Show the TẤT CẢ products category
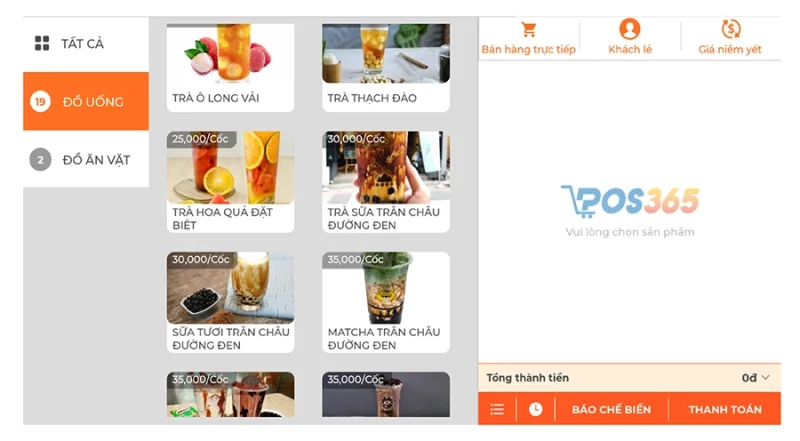The height and width of the screenshot is (441, 800). [x=86, y=44]
